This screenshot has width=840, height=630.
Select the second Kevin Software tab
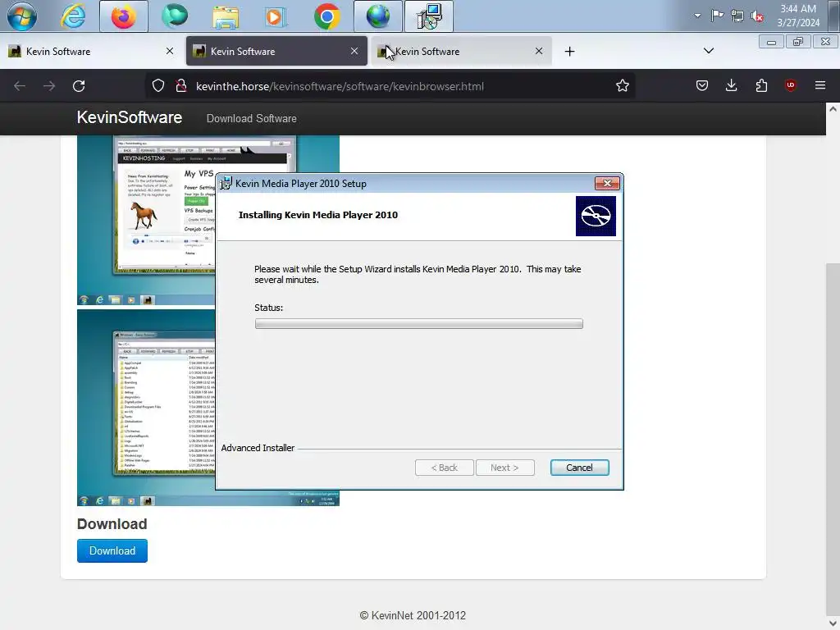pyautogui.click(x=276, y=52)
